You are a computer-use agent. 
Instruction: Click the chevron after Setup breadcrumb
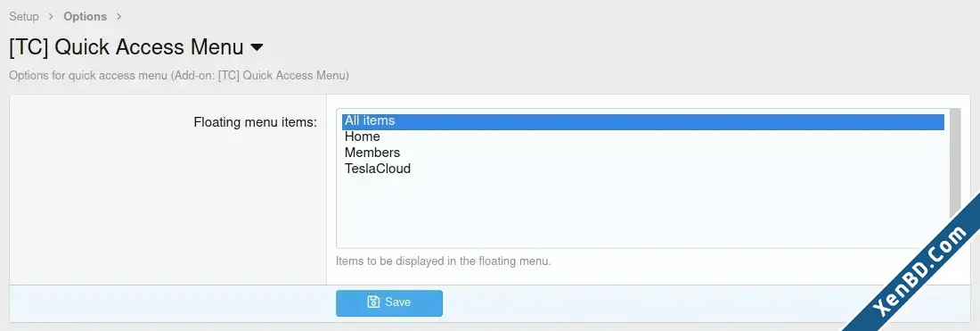click(52, 16)
